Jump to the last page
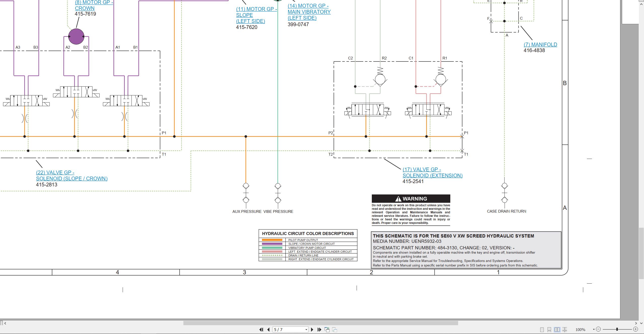 click(x=319, y=329)
